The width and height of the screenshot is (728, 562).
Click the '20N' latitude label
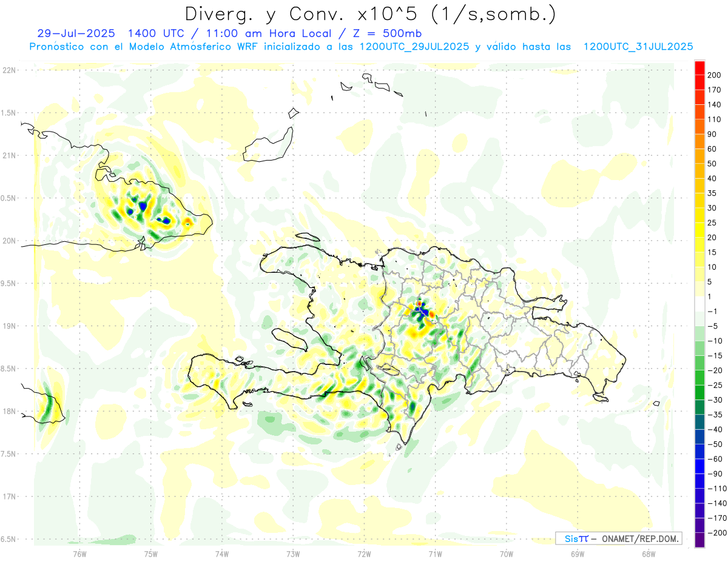coord(8,241)
